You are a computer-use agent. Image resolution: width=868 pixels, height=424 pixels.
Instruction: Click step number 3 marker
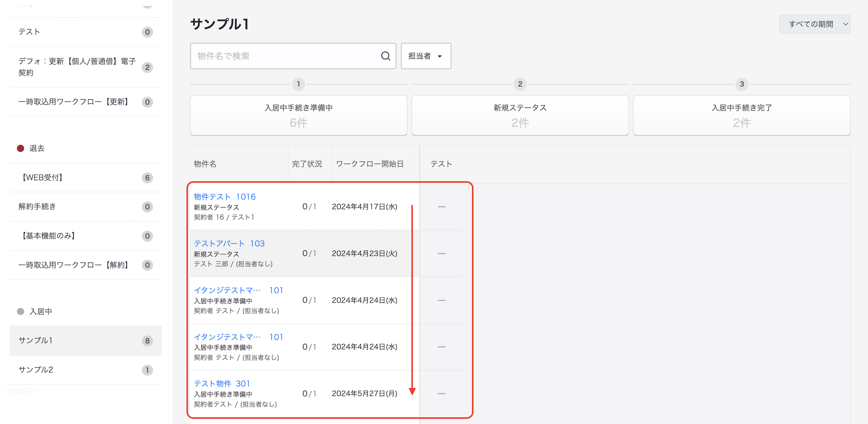click(742, 84)
